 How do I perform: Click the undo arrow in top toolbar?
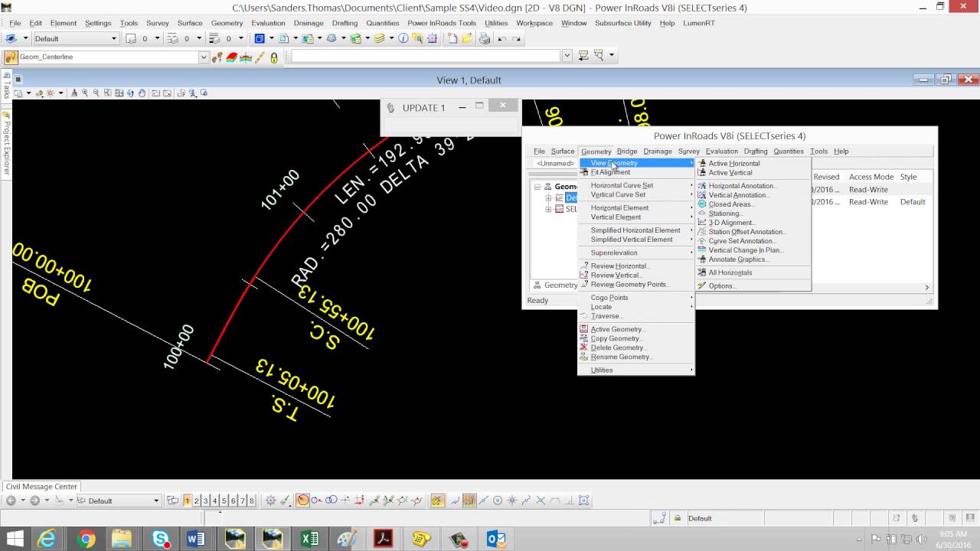pos(502,38)
